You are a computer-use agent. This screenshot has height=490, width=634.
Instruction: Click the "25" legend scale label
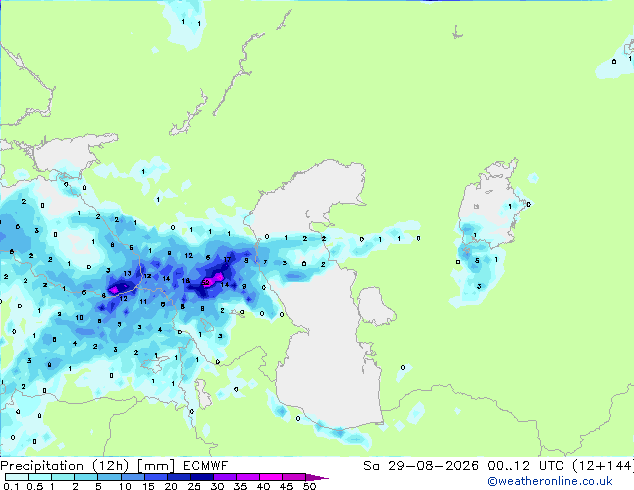click(194, 486)
